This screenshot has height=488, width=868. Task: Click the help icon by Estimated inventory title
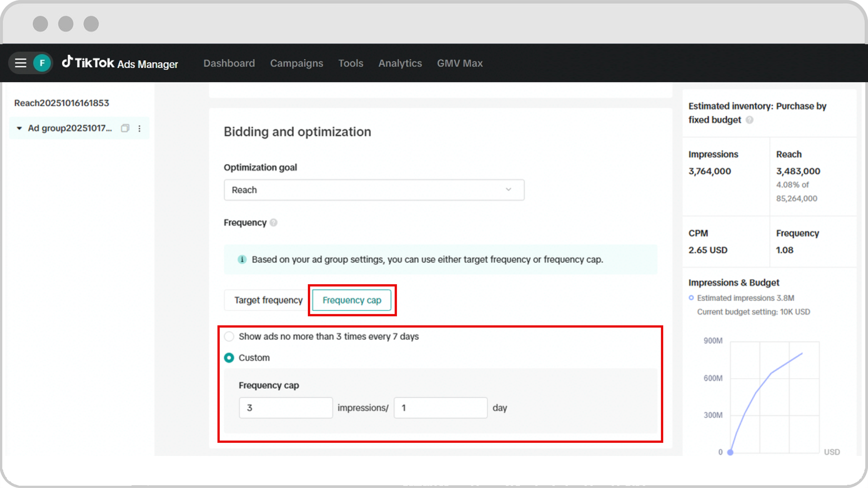pyautogui.click(x=749, y=120)
